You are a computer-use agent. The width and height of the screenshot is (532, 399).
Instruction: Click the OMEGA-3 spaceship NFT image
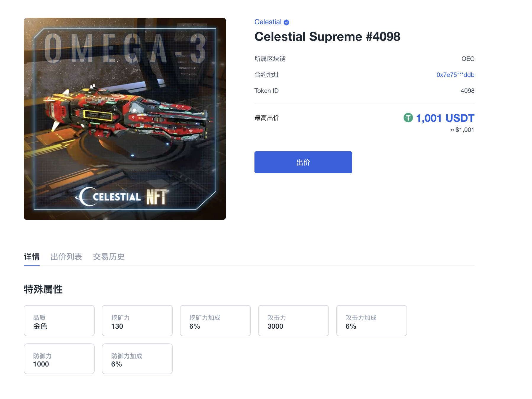point(125,119)
